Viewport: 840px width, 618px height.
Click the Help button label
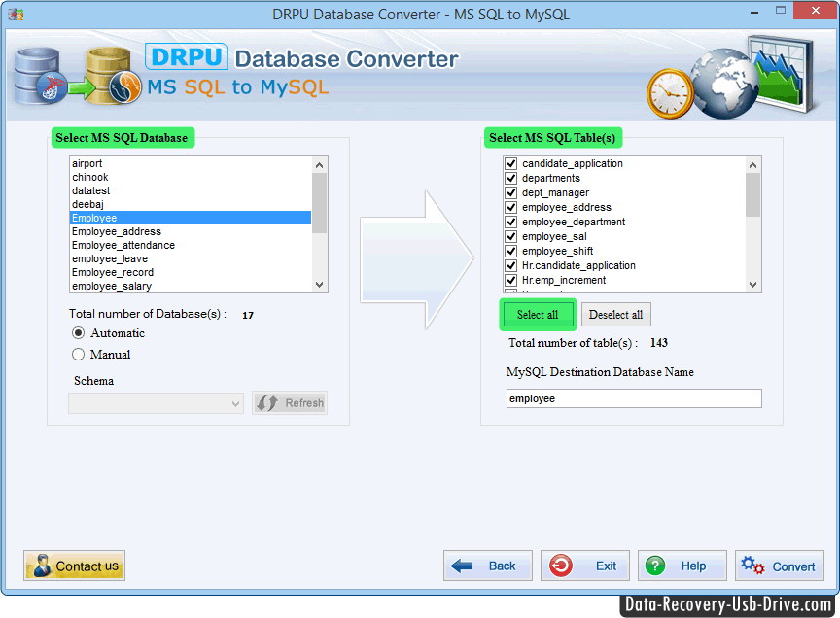point(693,566)
